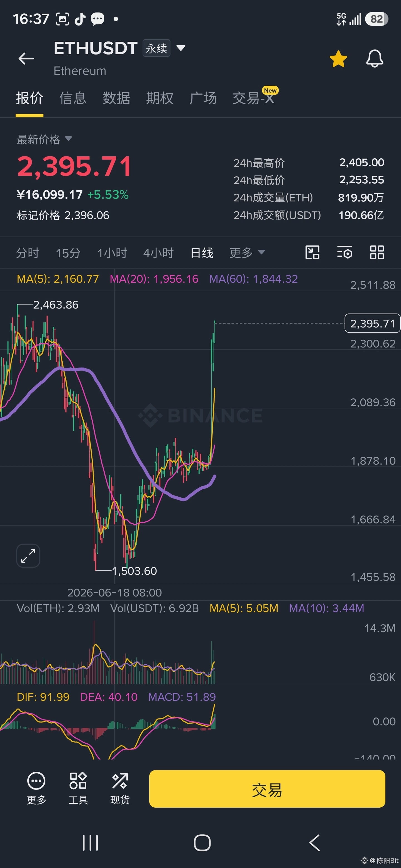This screenshot has height=868, width=401.
Task: Open the 广场 tab
Action: tap(203, 98)
